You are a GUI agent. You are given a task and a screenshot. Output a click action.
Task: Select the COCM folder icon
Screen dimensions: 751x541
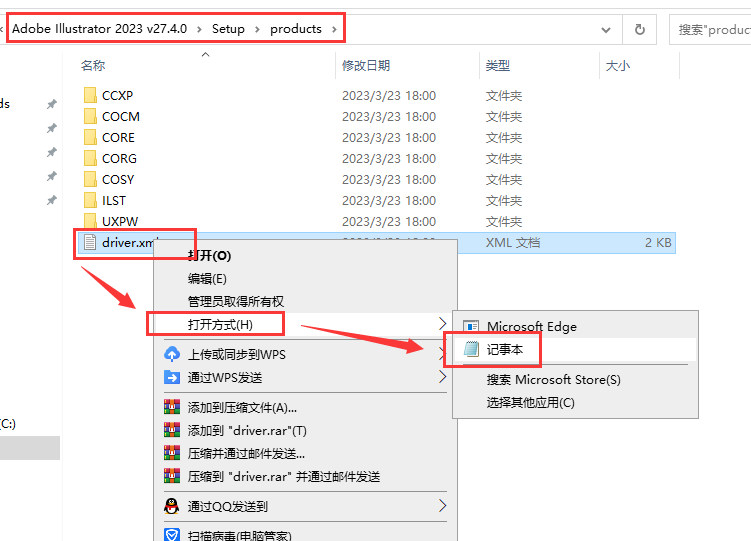click(x=90, y=116)
